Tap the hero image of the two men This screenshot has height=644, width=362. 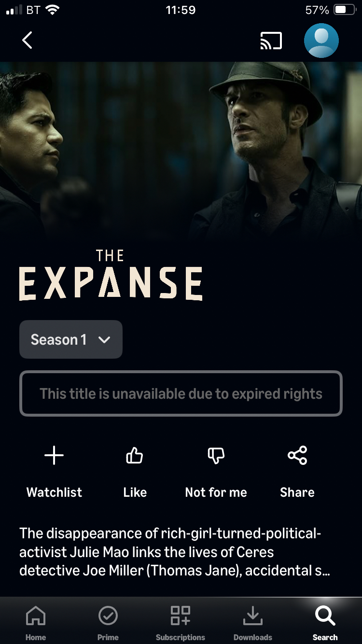(181, 150)
